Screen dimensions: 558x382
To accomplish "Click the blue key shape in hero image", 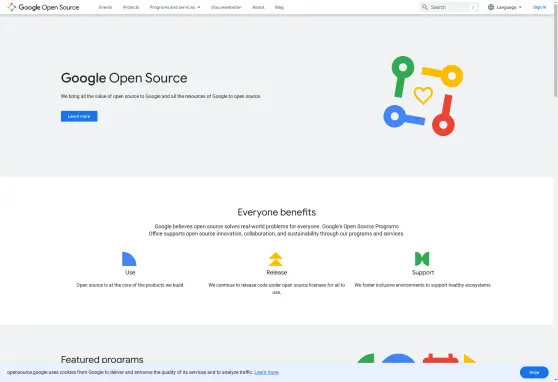I will (x=404, y=116).
